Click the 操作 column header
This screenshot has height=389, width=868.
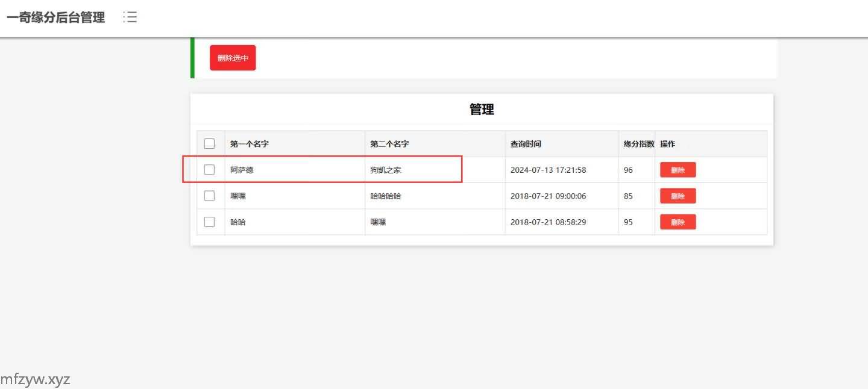[667, 144]
